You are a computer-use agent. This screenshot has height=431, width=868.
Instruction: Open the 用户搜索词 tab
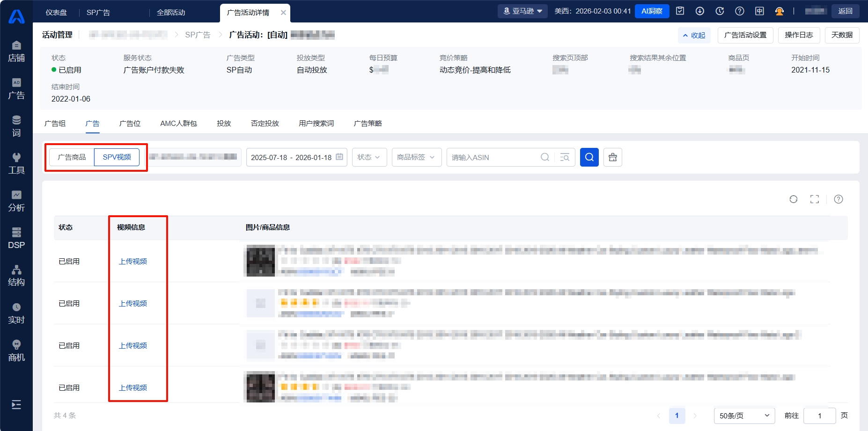click(316, 124)
